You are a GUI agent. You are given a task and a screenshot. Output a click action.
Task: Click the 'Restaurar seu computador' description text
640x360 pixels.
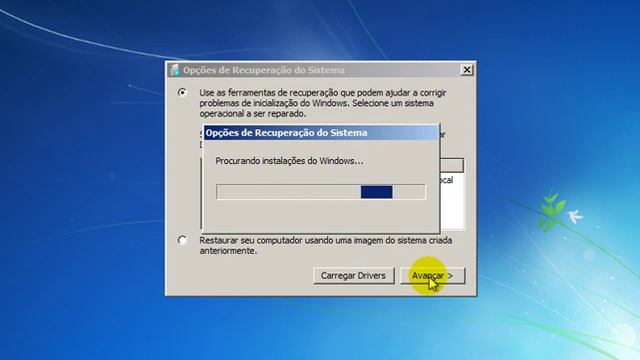click(x=326, y=245)
